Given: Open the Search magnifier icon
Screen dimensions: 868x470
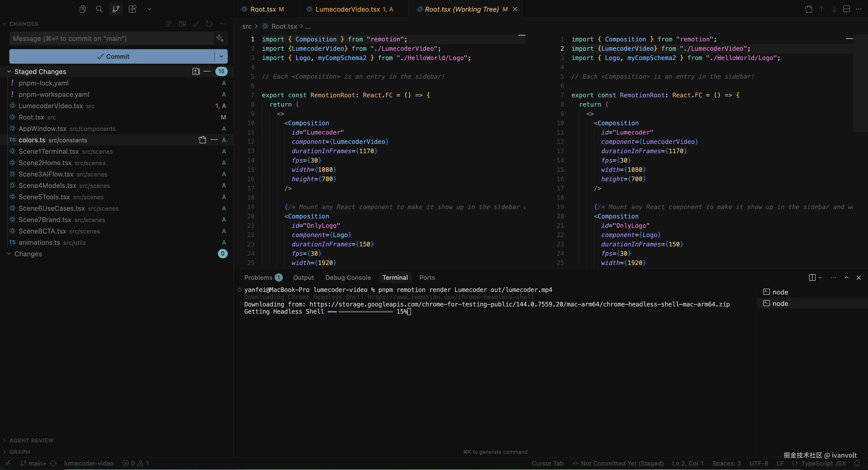Looking at the screenshot, I should (x=99, y=9).
